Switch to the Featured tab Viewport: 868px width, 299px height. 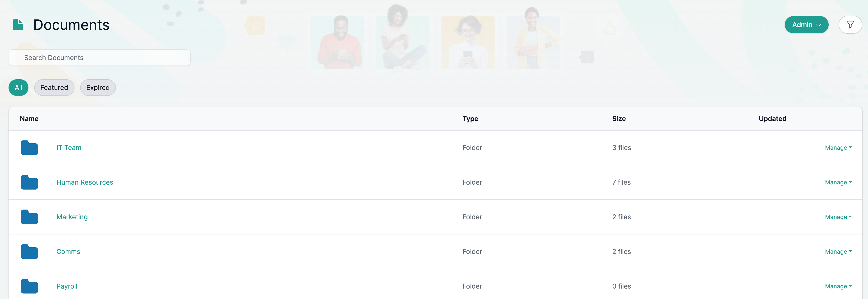(54, 88)
